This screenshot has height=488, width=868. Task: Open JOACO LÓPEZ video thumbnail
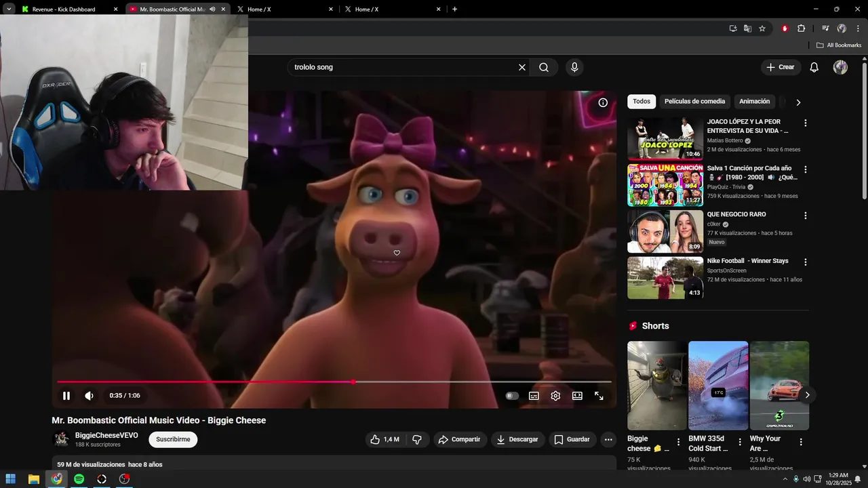(665, 139)
